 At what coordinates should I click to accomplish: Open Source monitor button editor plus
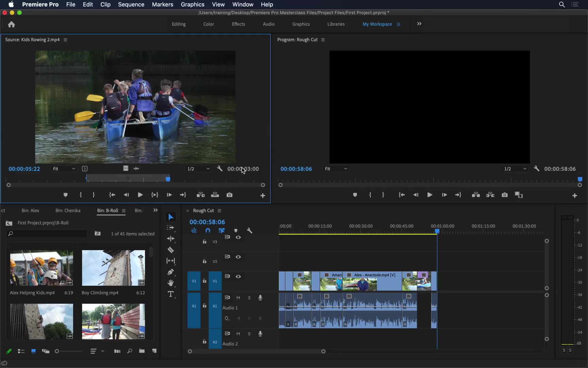tap(263, 196)
